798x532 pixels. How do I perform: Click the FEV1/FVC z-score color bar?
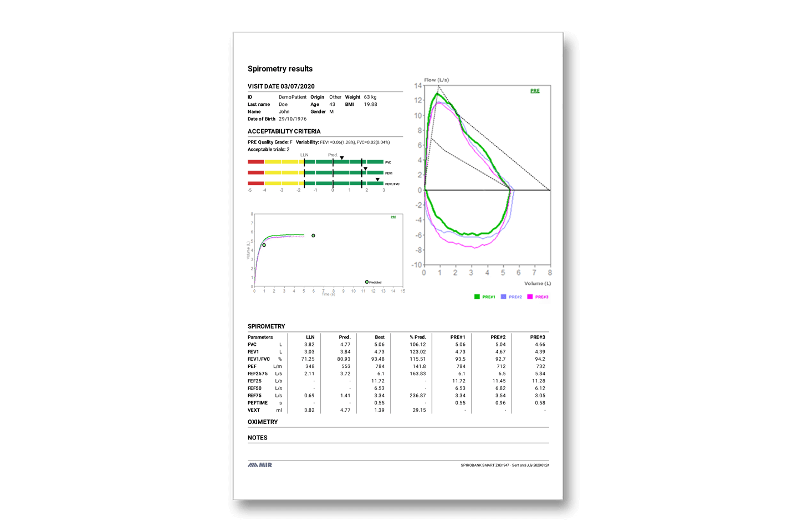tap(315, 183)
